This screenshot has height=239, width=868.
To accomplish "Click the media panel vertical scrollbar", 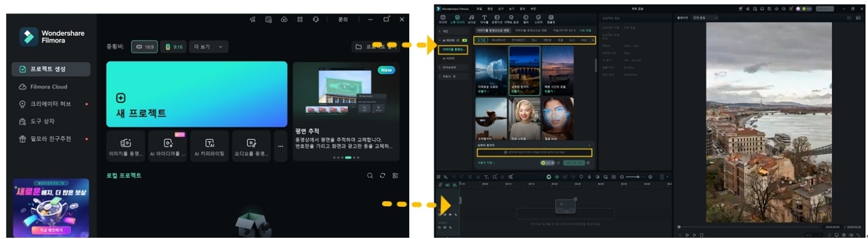I will pos(596,65).
